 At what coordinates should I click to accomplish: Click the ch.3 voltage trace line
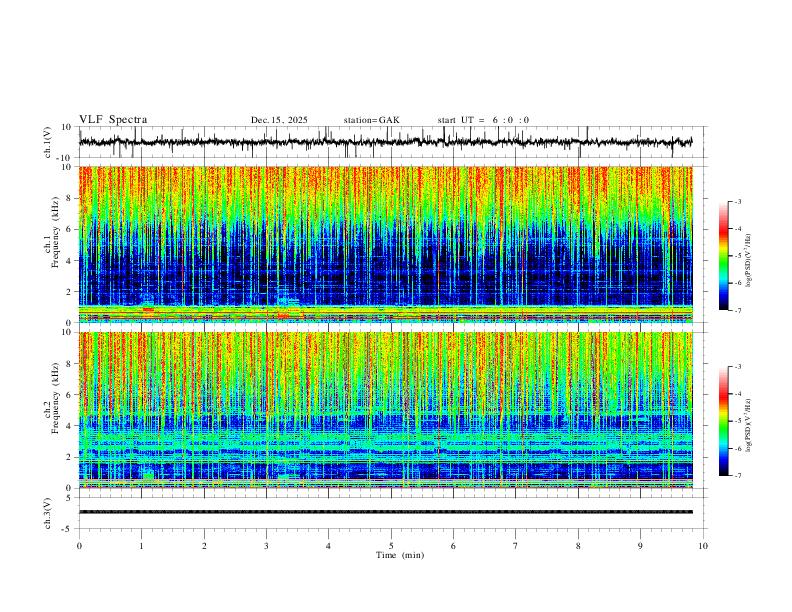pos(385,512)
